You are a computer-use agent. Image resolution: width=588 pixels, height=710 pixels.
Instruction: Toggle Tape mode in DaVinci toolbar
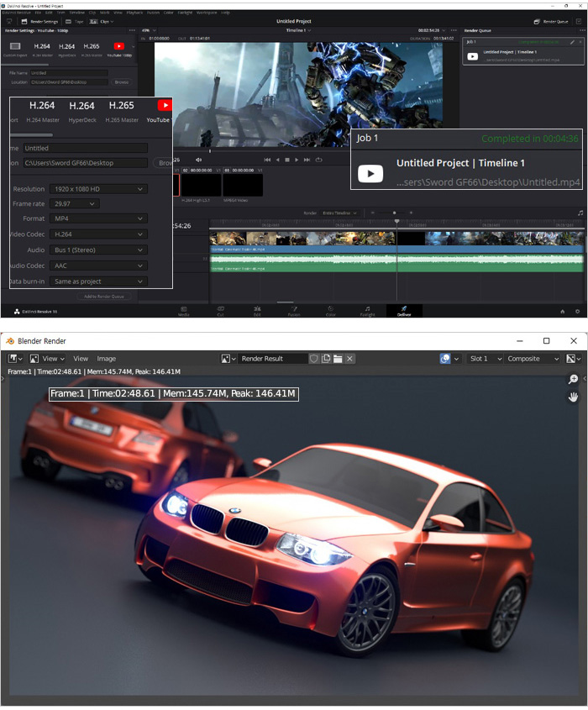pos(75,21)
